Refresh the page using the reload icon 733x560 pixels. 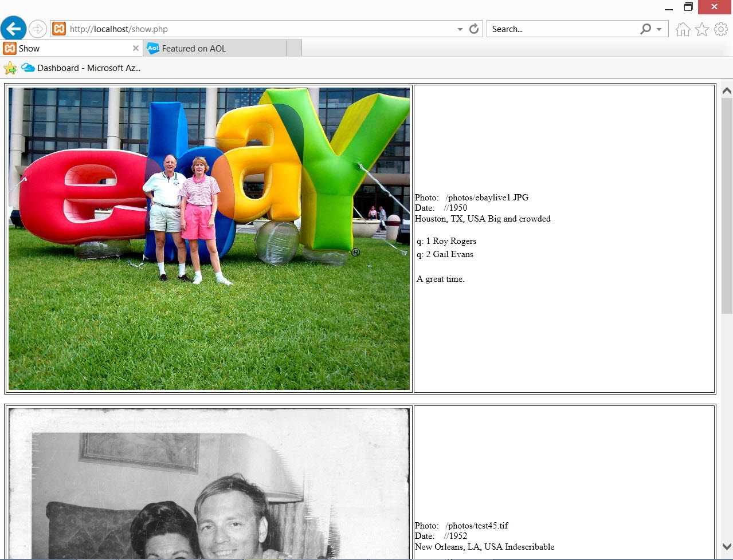click(x=474, y=29)
